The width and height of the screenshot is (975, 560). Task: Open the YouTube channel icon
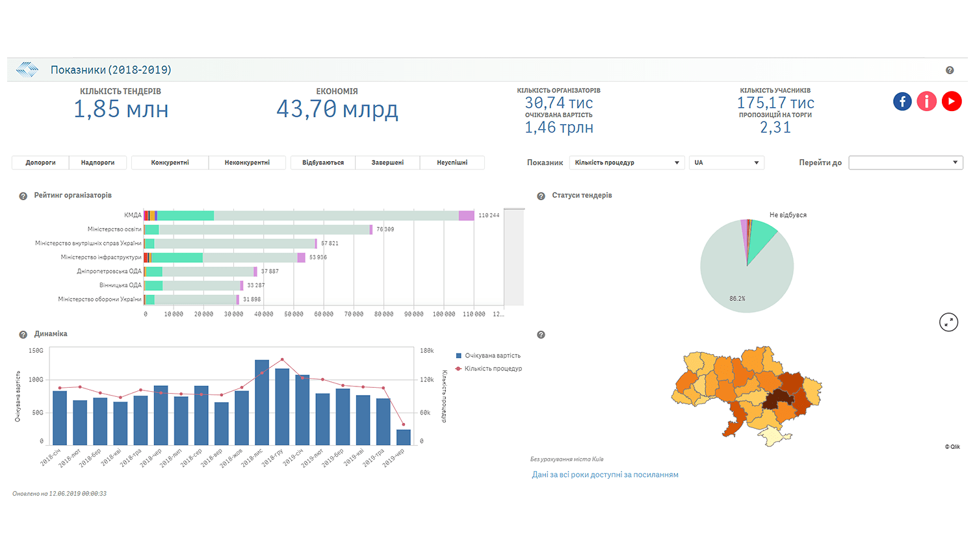point(952,101)
